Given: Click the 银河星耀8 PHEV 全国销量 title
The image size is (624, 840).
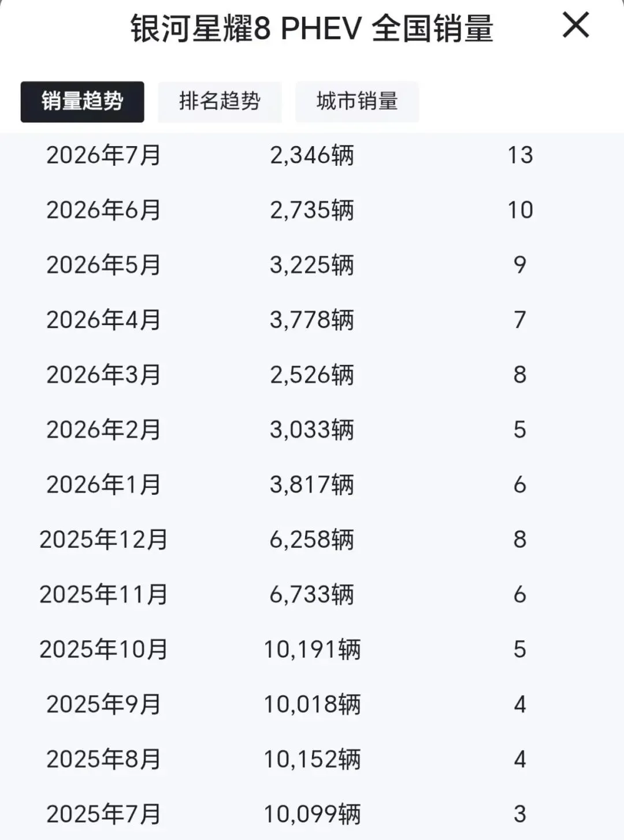Looking at the screenshot, I should [x=312, y=29].
